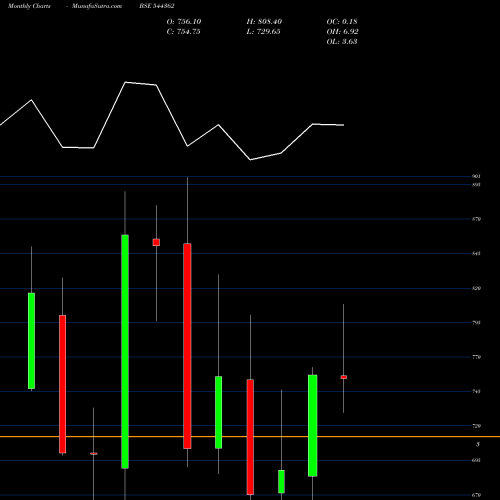Image resolution: width=500 pixels, height=500 pixels.
Task: Select the close value "C: 754.75"
Action: pyautogui.click(x=183, y=32)
